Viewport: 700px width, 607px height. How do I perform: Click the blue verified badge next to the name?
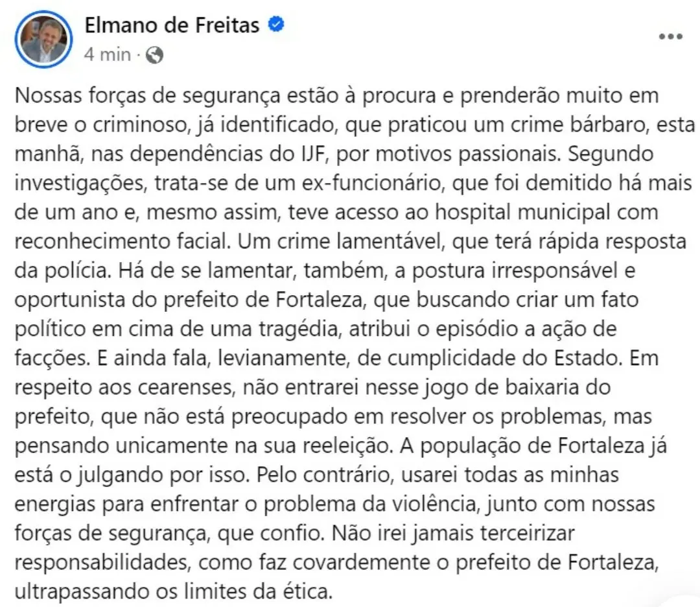tap(276, 25)
